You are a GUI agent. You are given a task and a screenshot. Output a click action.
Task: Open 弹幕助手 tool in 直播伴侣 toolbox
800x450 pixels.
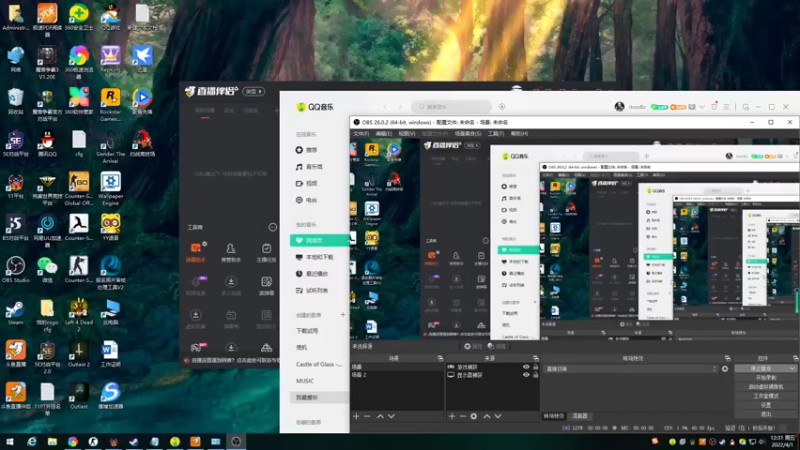coord(196,253)
